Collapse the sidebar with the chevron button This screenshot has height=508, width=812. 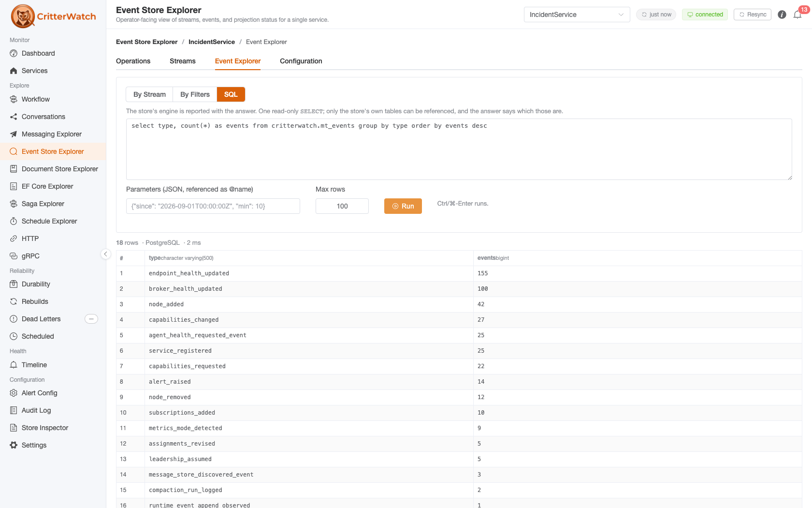click(x=106, y=254)
